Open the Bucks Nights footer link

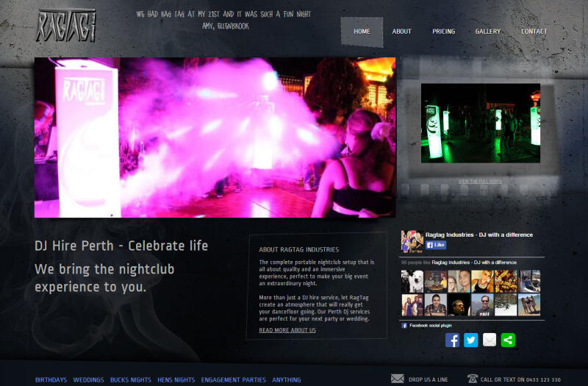tap(130, 380)
